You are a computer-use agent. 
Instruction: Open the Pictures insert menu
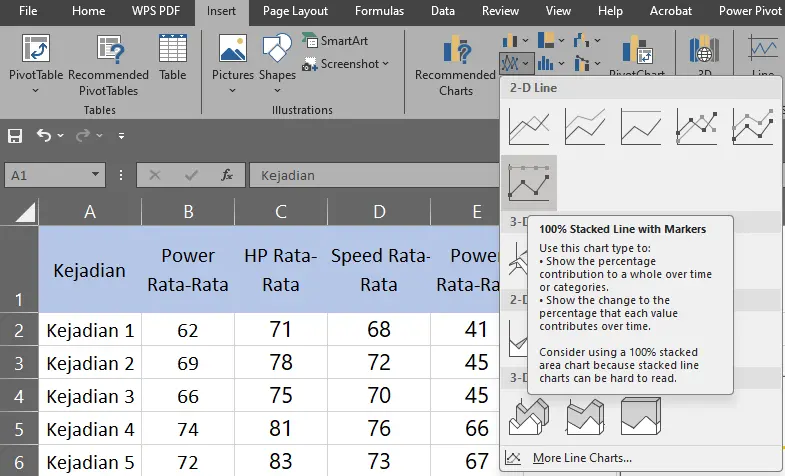click(x=233, y=48)
